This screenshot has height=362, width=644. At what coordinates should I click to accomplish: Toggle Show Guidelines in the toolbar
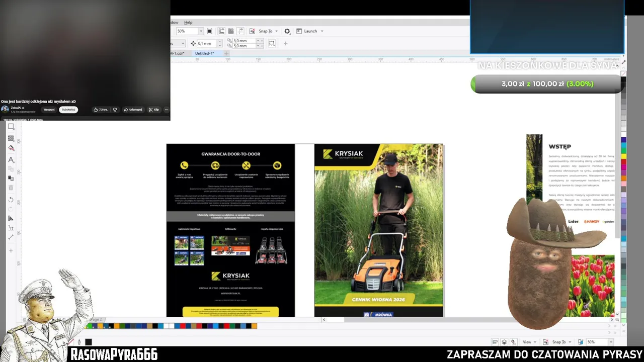(240, 31)
